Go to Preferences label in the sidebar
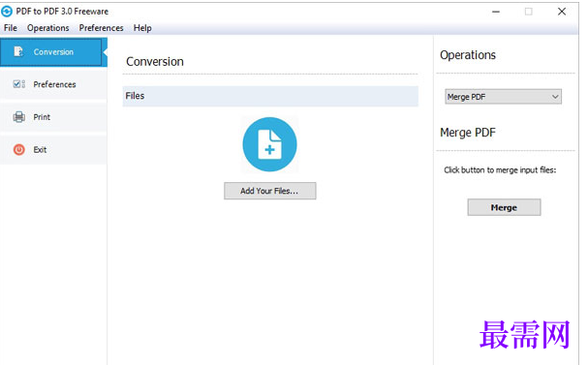Viewport: 588px width, 365px height. tap(54, 84)
